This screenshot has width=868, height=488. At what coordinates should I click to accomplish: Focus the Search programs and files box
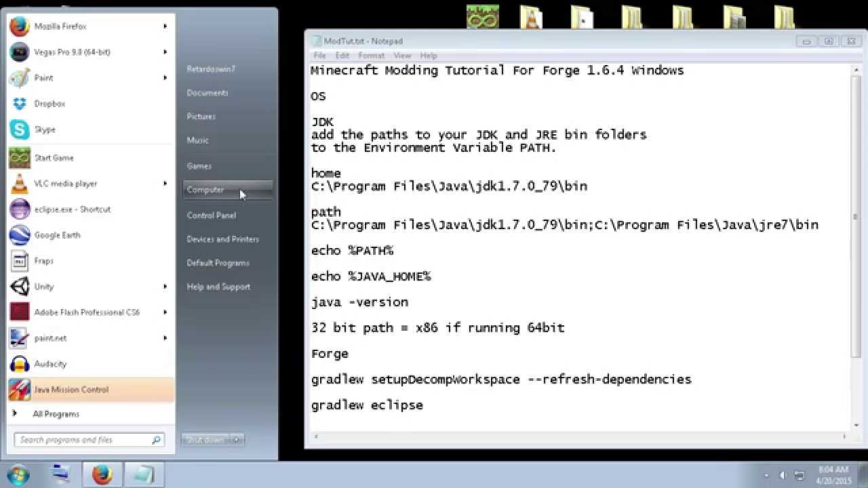coord(89,440)
